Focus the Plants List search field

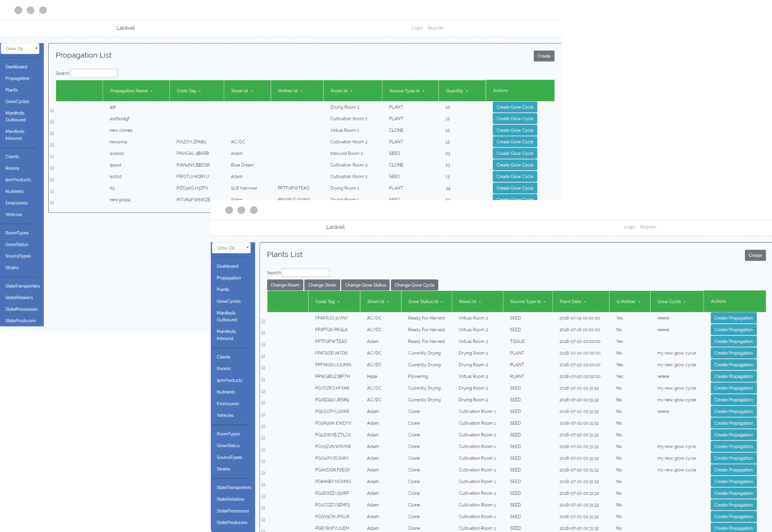coord(305,273)
